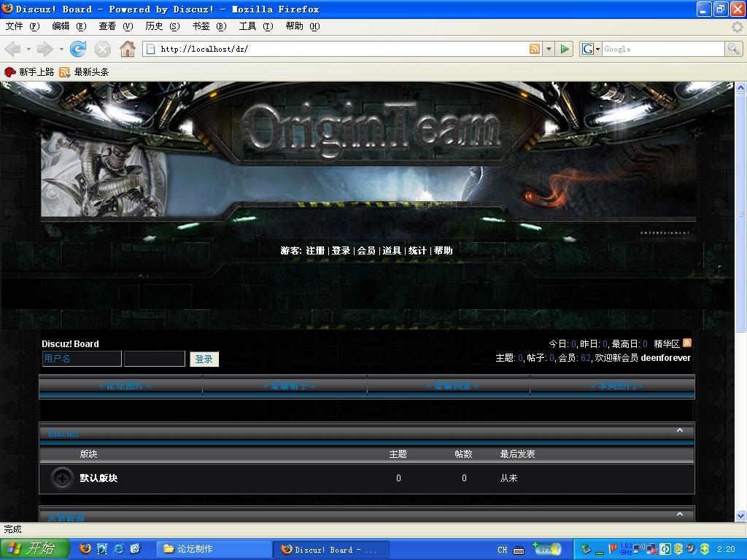Click the Forward navigation arrow
Viewport: 747px width, 560px height.
(44, 49)
